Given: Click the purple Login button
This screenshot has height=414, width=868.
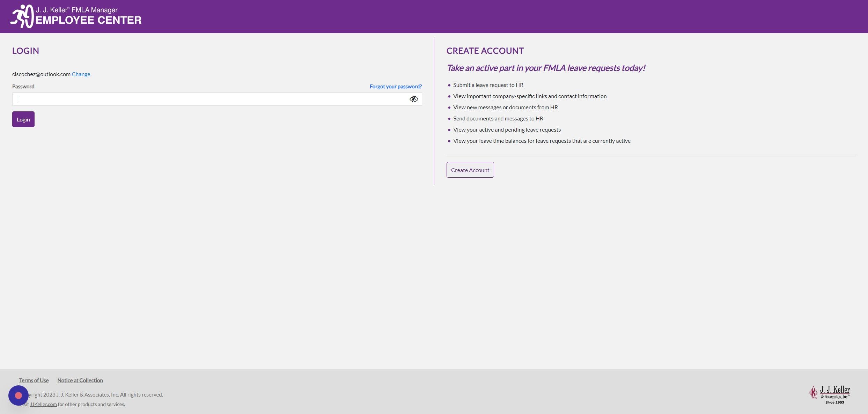Looking at the screenshot, I should tap(23, 119).
